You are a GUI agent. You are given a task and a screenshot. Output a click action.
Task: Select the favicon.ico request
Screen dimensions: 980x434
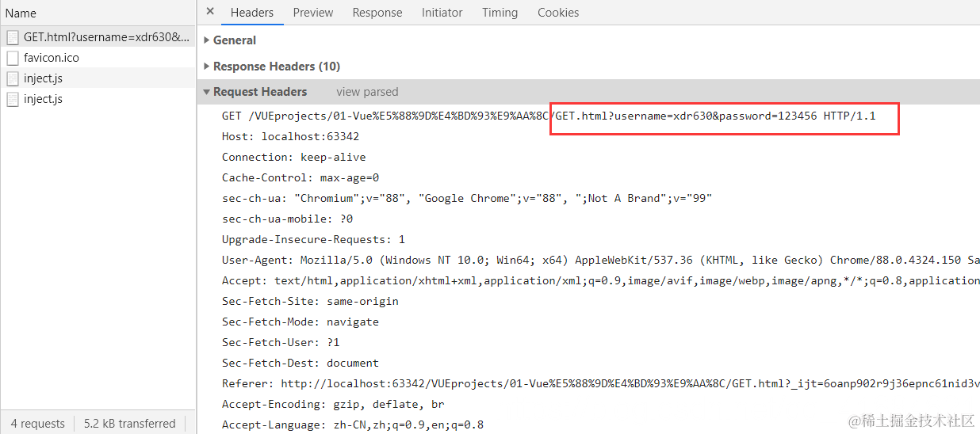98,58
